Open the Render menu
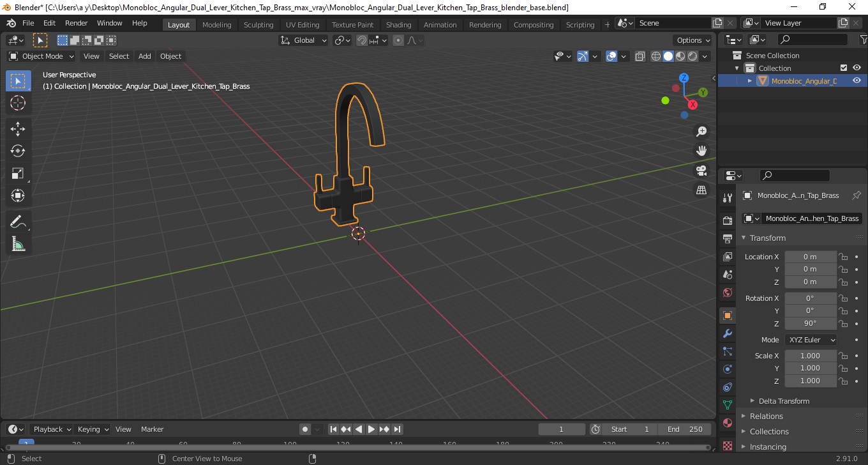The image size is (868, 465). 77,23
